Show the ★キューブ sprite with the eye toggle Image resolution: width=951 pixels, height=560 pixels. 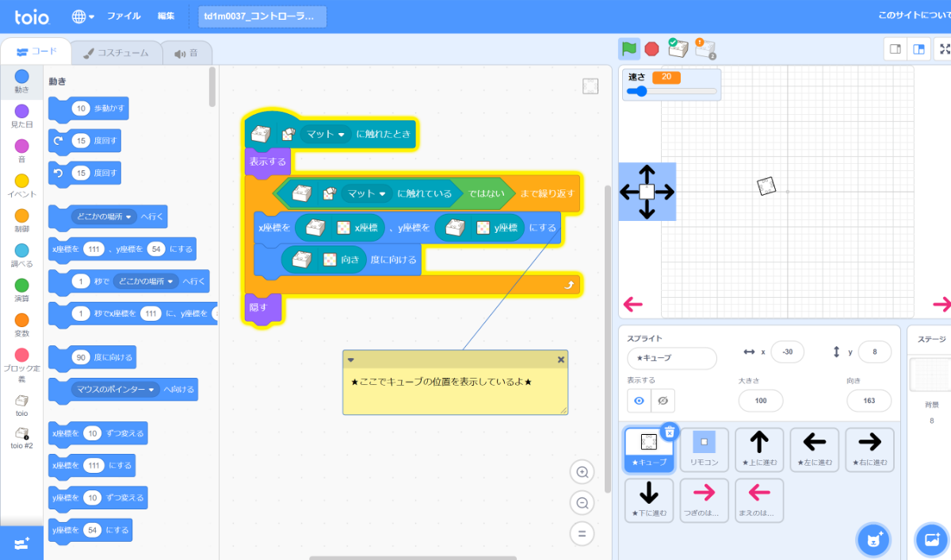(638, 401)
